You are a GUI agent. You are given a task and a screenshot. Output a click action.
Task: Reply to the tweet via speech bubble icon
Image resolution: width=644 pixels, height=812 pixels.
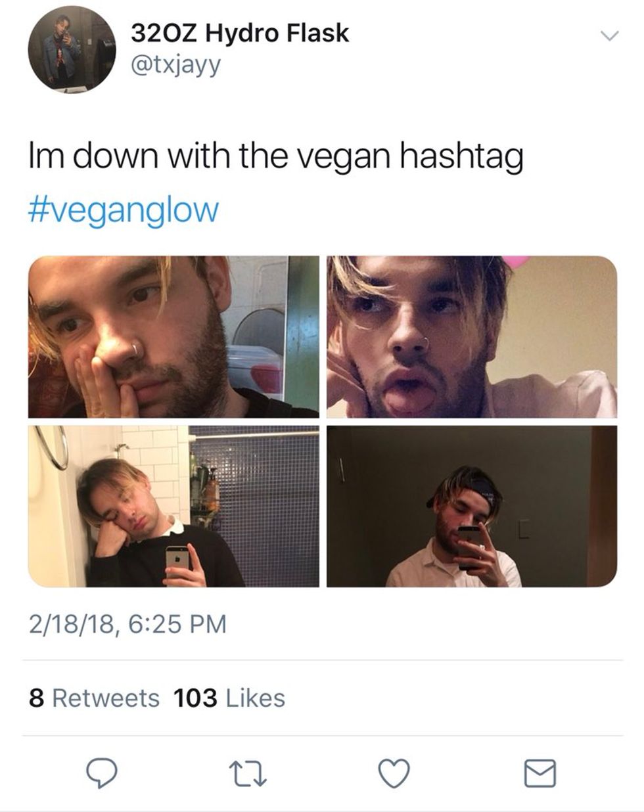pyautogui.click(x=101, y=773)
